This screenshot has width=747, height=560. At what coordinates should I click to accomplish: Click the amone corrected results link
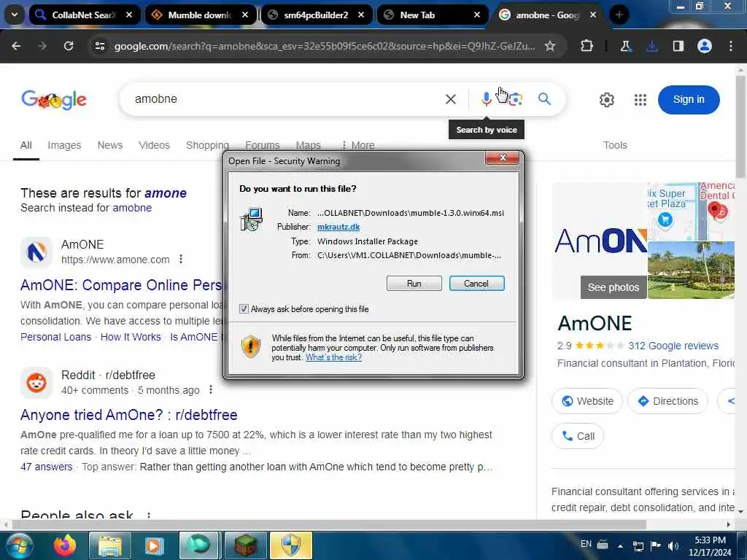tap(166, 192)
